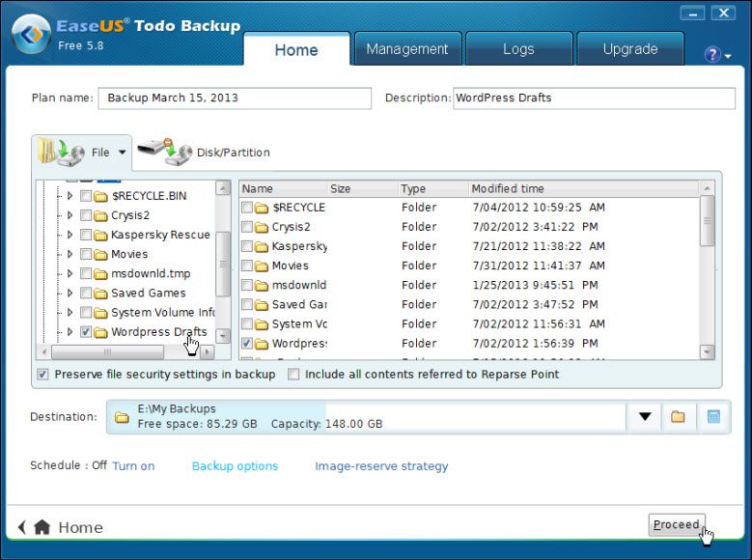The width and height of the screenshot is (752, 560).
Task: Turn on the backup schedule link
Action: click(x=133, y=466)
